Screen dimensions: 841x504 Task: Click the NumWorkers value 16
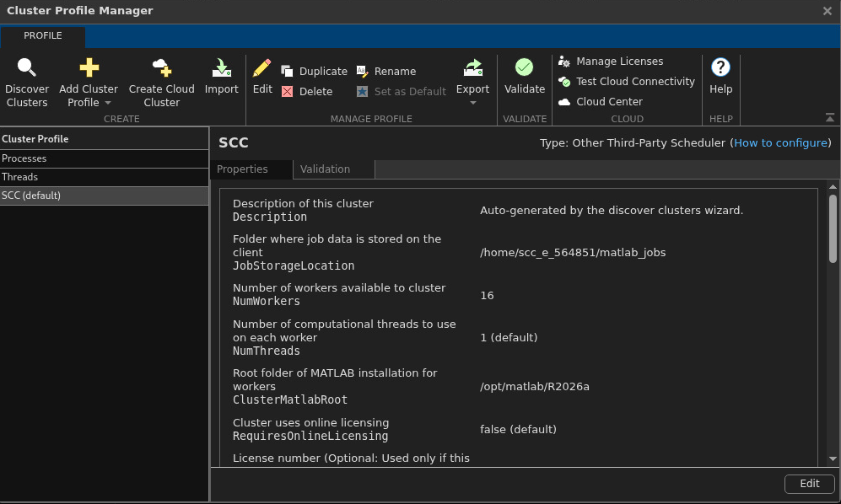(487, 296)
